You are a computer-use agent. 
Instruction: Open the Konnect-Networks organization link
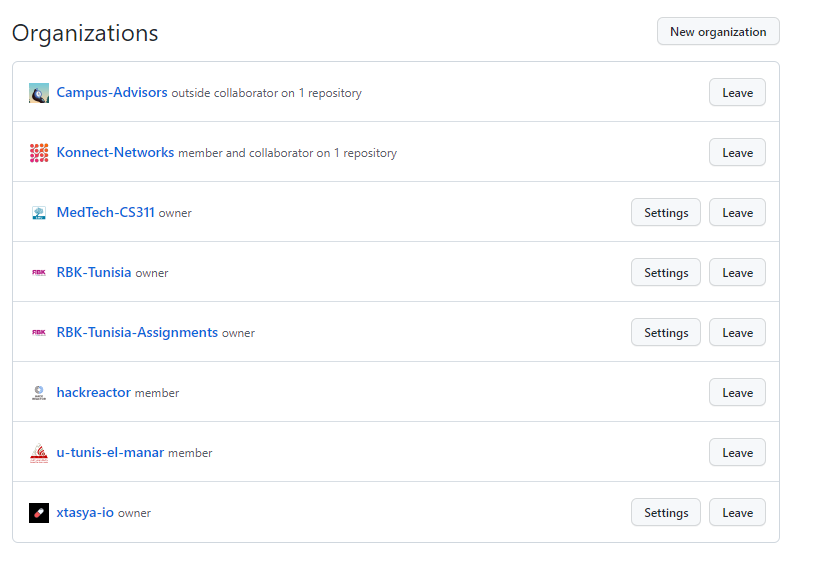click(x=115, y=152)
